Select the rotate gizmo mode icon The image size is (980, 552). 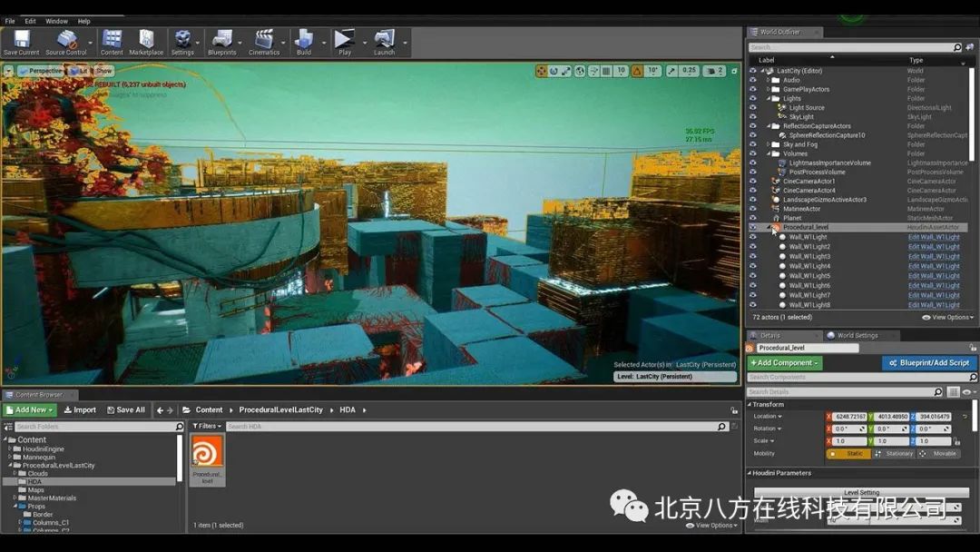coord(554,71)
